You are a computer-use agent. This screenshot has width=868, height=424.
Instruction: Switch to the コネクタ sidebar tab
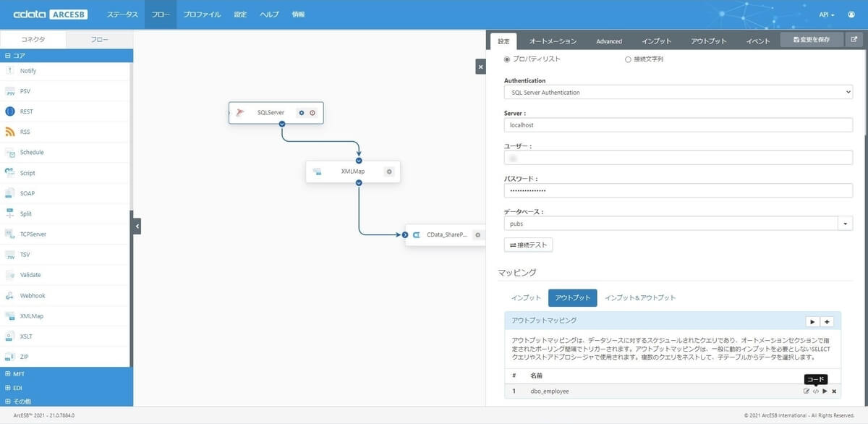(33, 40)
